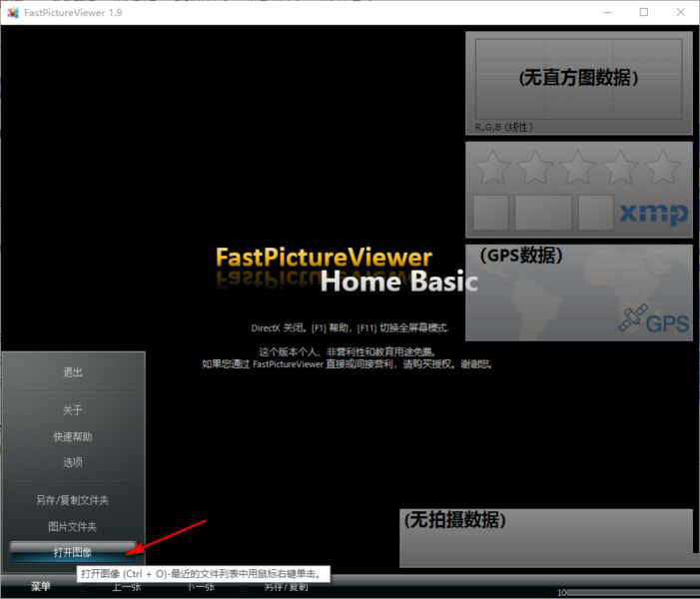Screen dimensions: 700x599
Task: Click the third XMP label box beside xmp
Action: coord(596,213)
